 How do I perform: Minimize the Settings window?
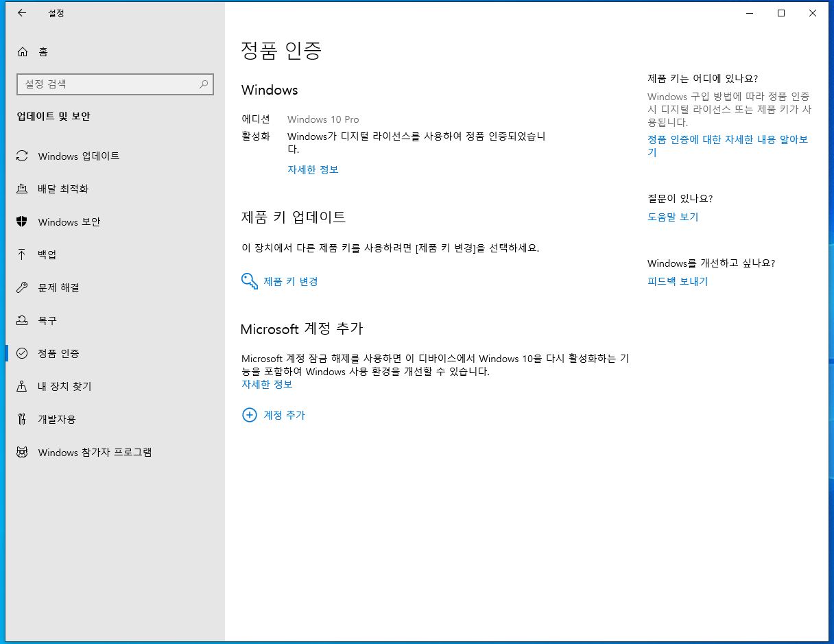(x=750, y=13)
